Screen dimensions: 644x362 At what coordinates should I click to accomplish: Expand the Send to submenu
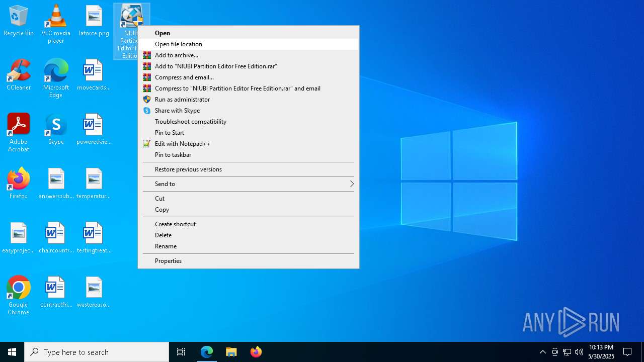[x=249, y=184]
